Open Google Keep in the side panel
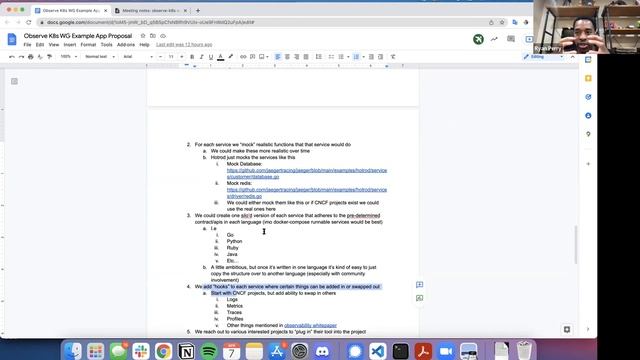The height and width of the screenshot is (360, 640). [588, 78]
